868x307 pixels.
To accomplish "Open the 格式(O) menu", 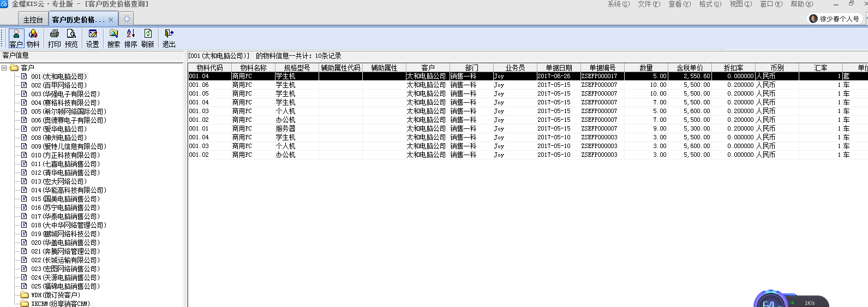I will [710, 4].
